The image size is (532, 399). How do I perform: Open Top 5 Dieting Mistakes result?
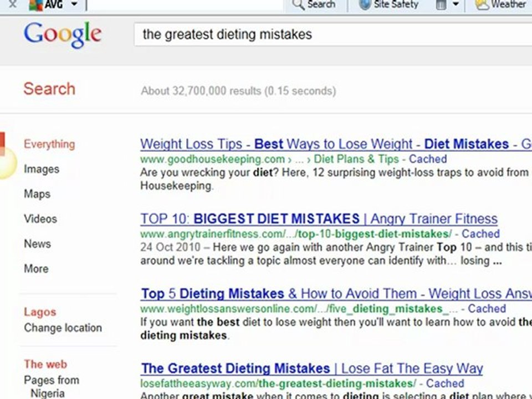pos(336,294)
